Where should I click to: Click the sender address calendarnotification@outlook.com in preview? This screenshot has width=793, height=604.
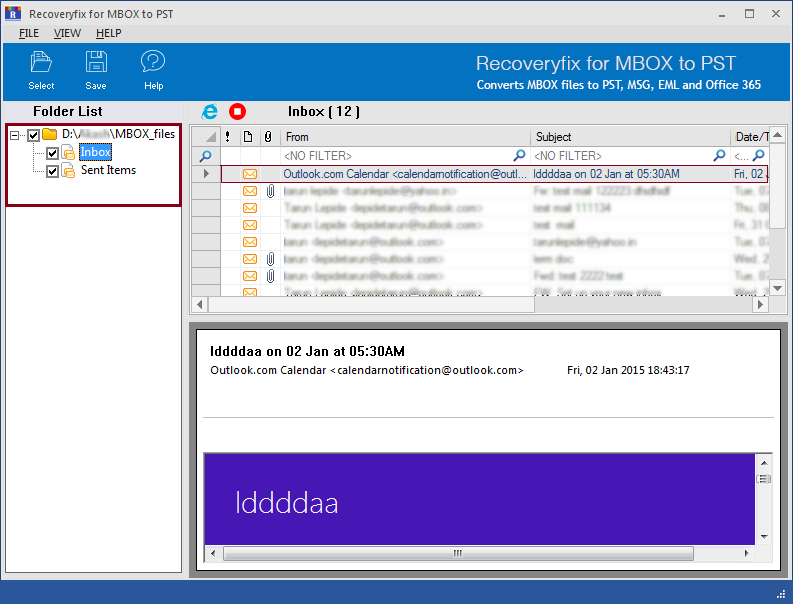point(427,370)
